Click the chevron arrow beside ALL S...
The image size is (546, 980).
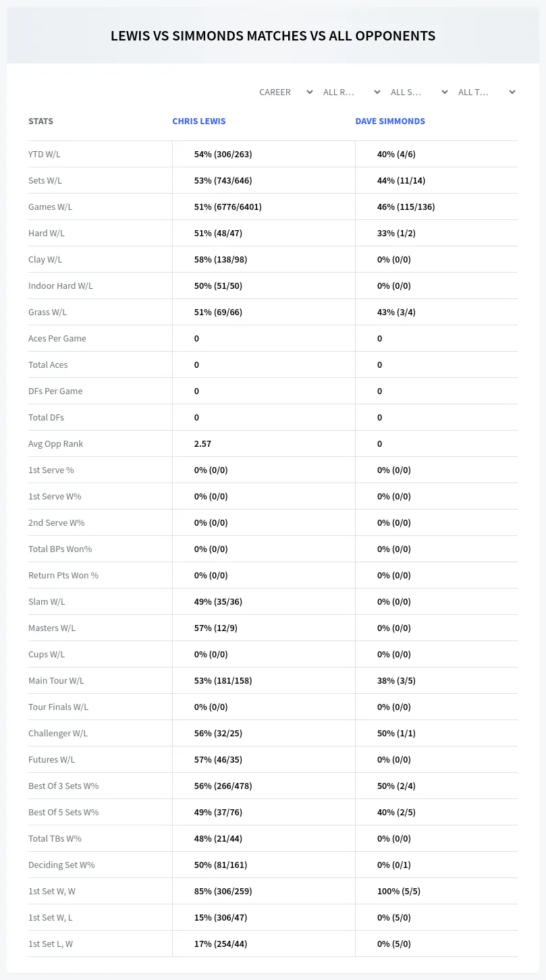coord(445,92)
